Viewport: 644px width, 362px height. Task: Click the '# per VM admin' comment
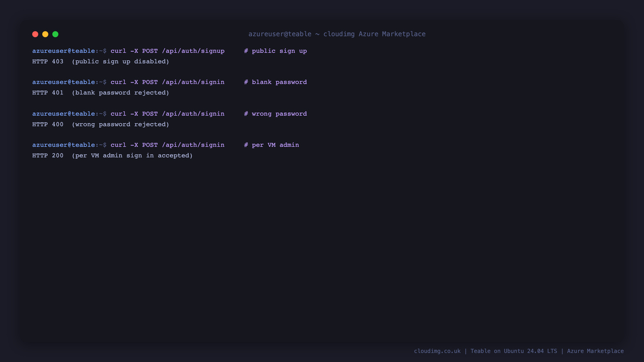[x=272, y=145]
